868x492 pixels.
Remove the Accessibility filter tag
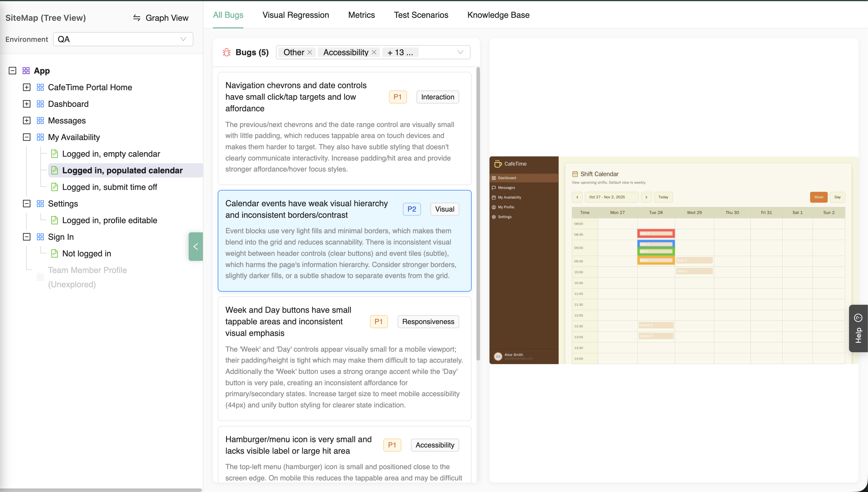pos(374,53)
